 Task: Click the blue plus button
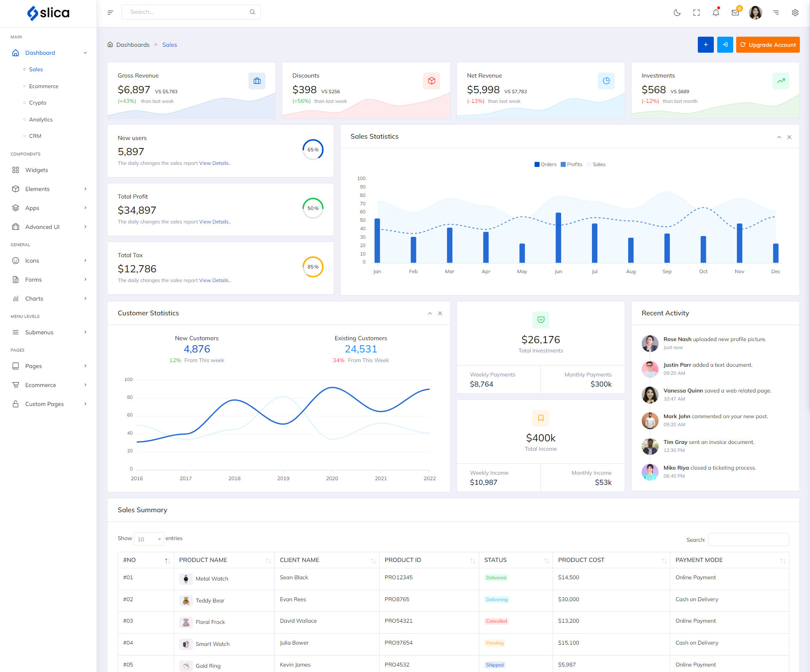[705, 45]
